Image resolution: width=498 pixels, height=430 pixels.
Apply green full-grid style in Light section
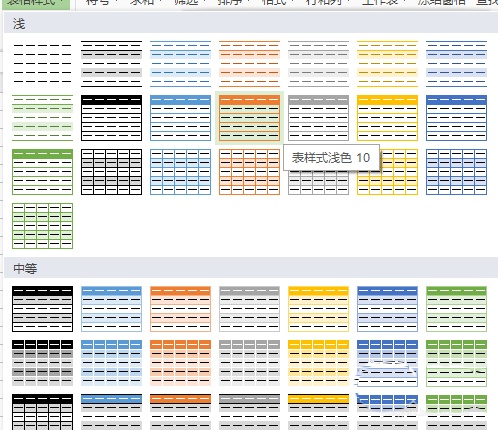(42, 226)
